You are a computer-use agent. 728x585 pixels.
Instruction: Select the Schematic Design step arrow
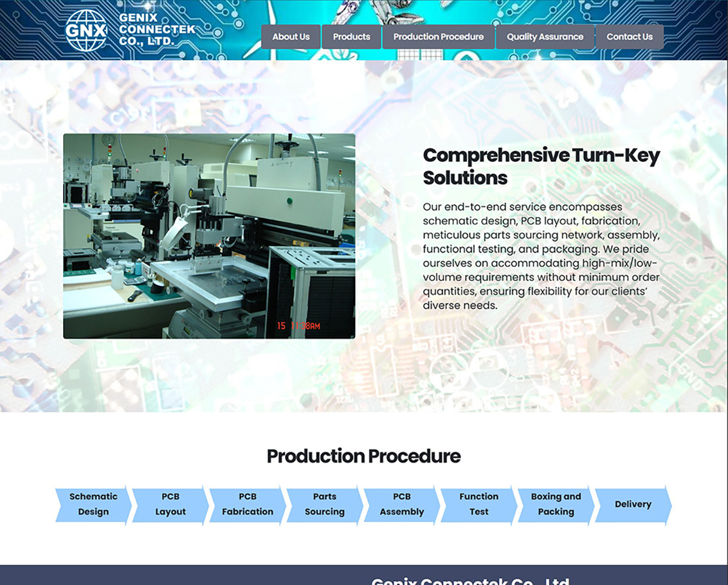point(93,504)
